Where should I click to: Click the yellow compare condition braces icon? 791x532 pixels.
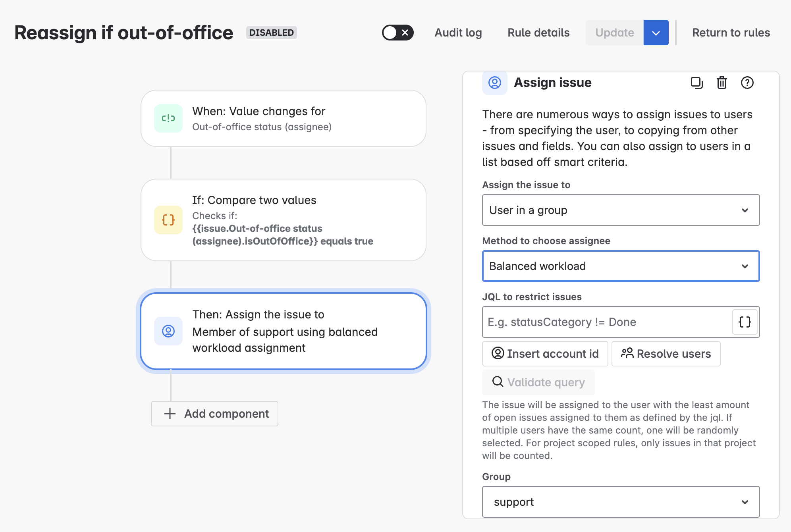168,220
